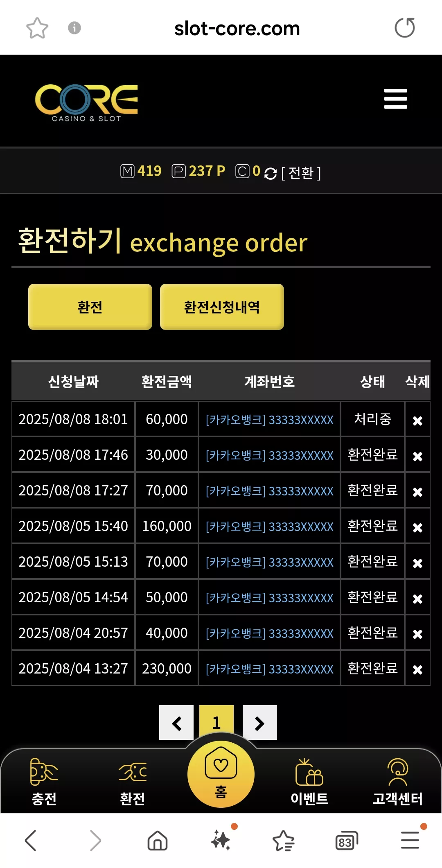Screen dimensions: 442x868
Task: Switch to the 환전 tab button
Action: [x=90, y=307]
